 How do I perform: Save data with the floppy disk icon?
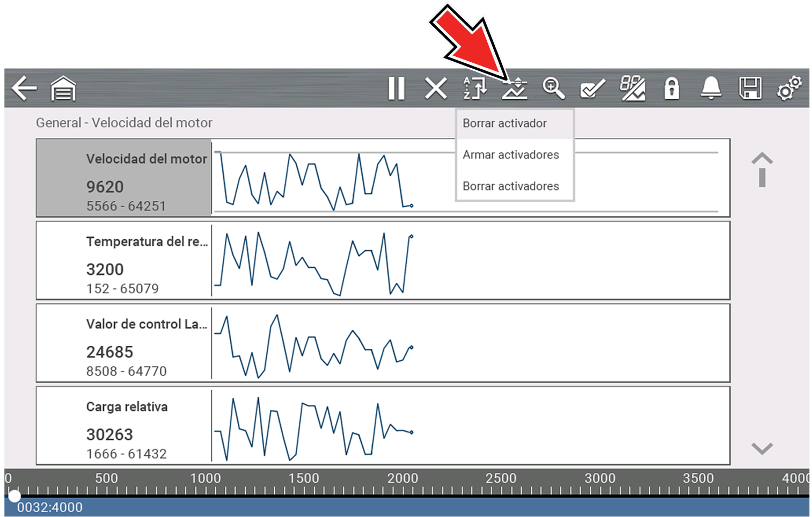pyautogui.click(x=750, y=89)
